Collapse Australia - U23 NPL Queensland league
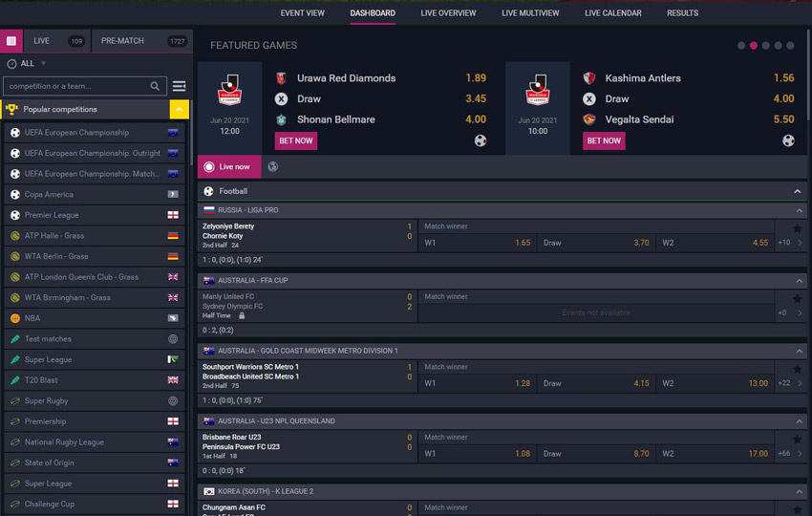 pos(799,421)
